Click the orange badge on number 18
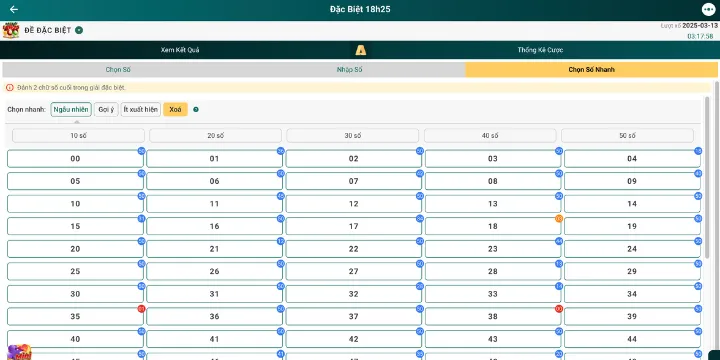Viewport: 720px width, 360px height. tap(559, 219)
